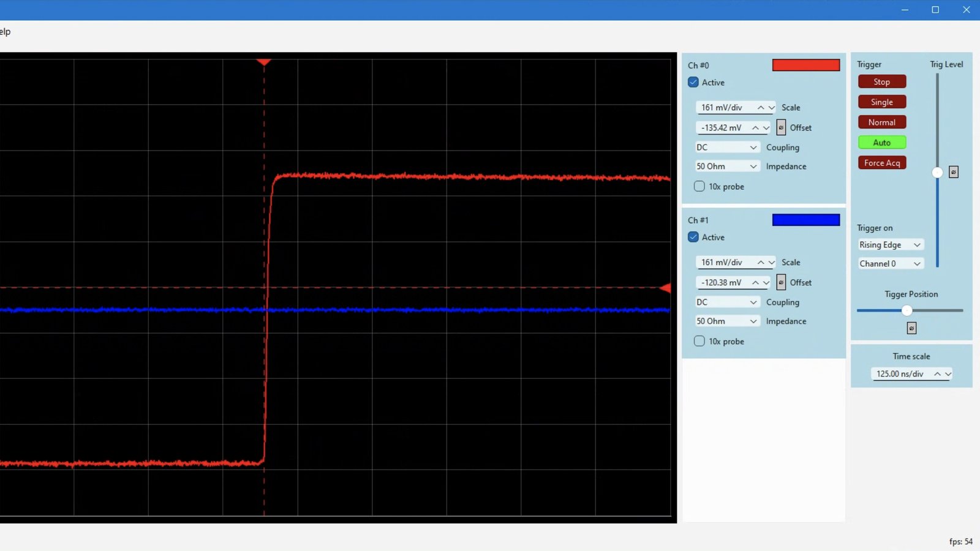Reset the Ch #0 offset using its reset icon
The width and height of the screenshot is (980, 551).
781,127
